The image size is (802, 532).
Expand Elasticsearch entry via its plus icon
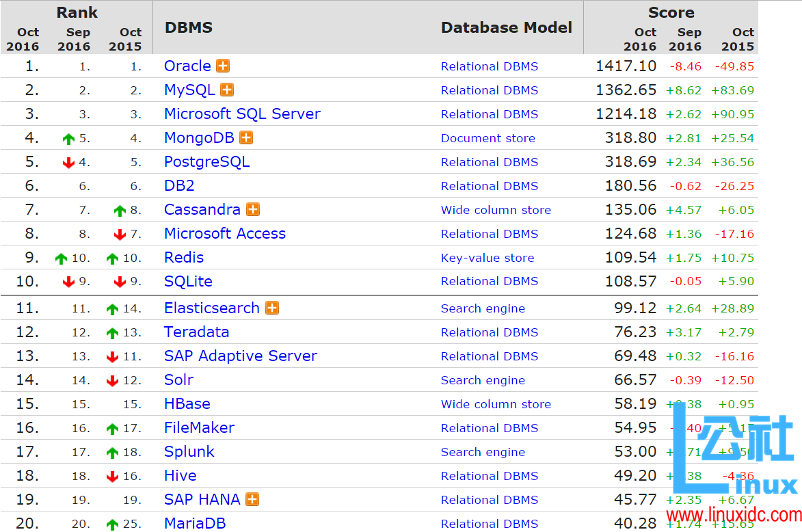271,308
